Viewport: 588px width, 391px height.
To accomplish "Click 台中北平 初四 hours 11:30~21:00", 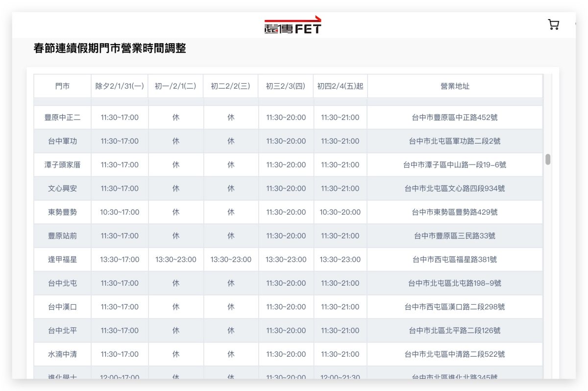I will [x=340, y=330].
